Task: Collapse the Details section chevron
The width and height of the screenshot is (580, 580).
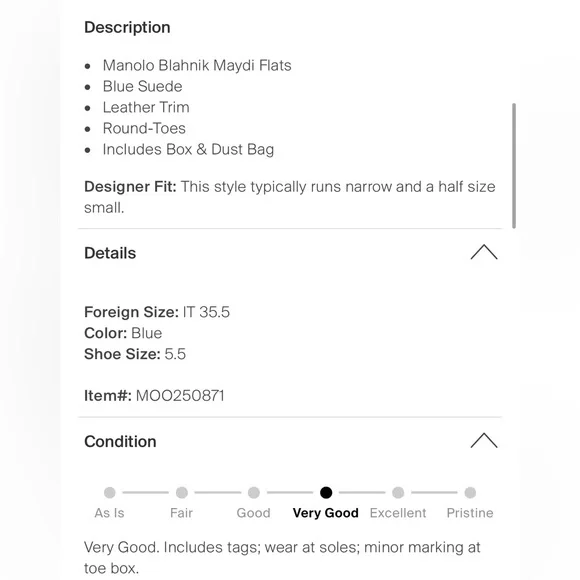Action: point(484,252)
